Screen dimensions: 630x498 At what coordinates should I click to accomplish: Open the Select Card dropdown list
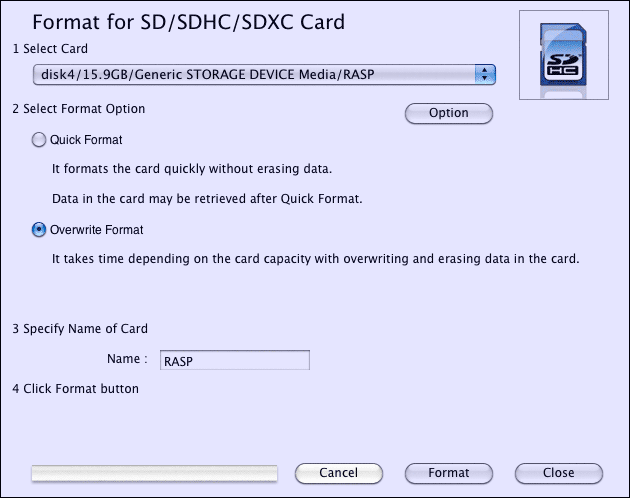[x=264, y=74]
